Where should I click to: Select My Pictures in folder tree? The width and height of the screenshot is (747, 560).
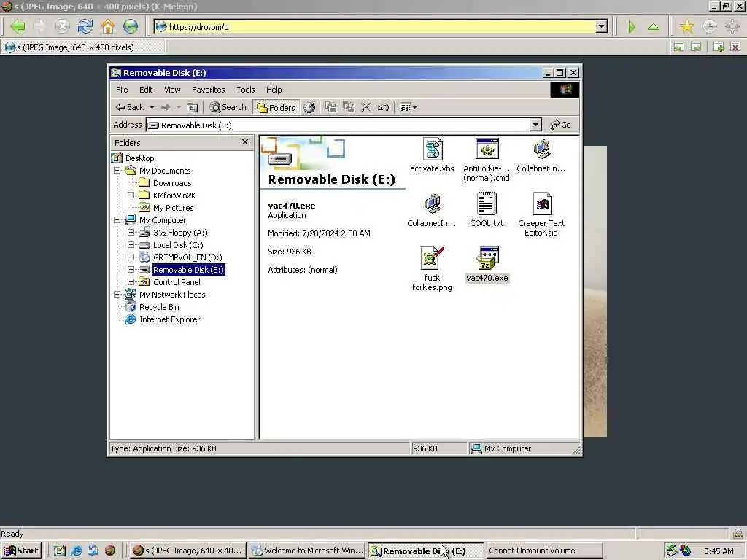pyautogui.click(x=173, y=208)
